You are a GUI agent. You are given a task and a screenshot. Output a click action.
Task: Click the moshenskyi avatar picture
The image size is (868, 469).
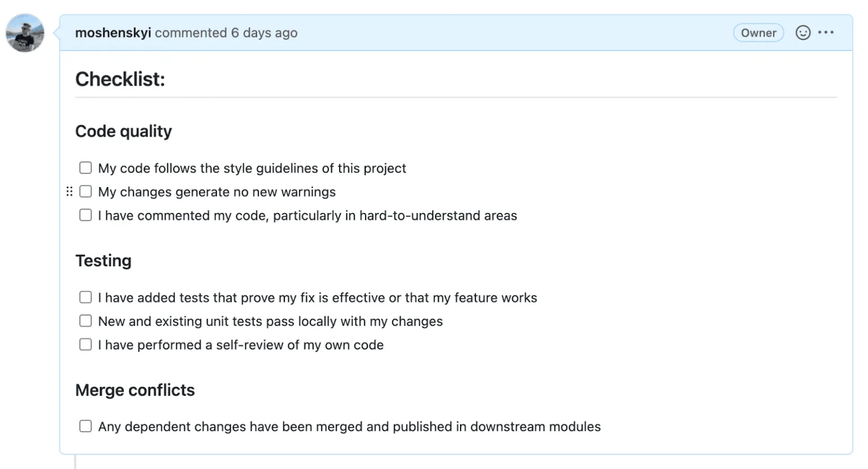point(25,33)
